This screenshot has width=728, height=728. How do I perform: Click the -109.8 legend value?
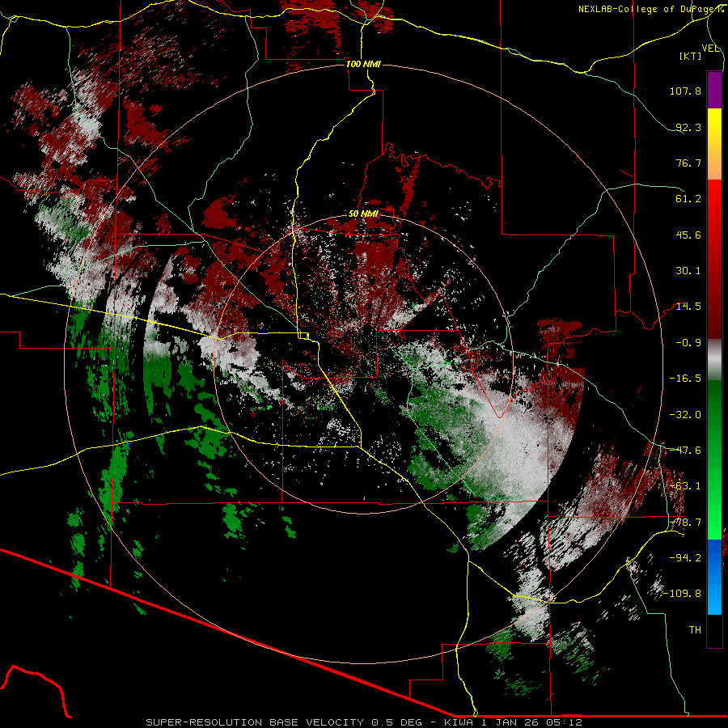tap(683, 594)
